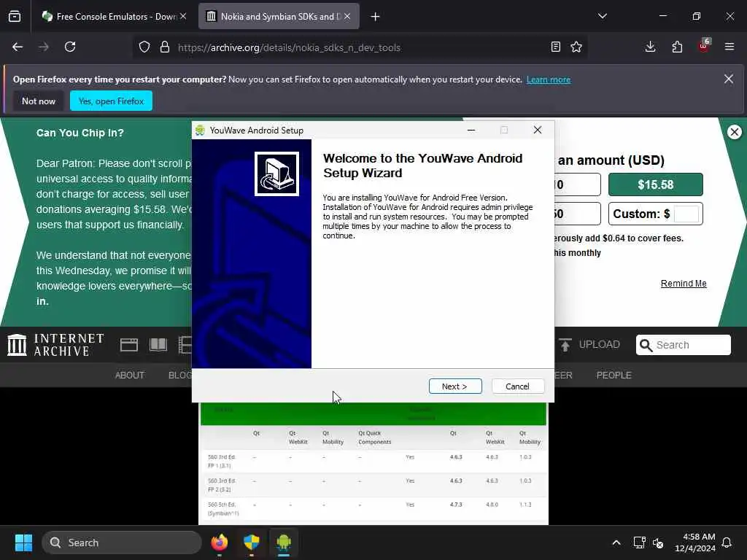This screenshot has width=747, height=560.
Task: Open the Windows security shield taskbar app
Action: 252,542
